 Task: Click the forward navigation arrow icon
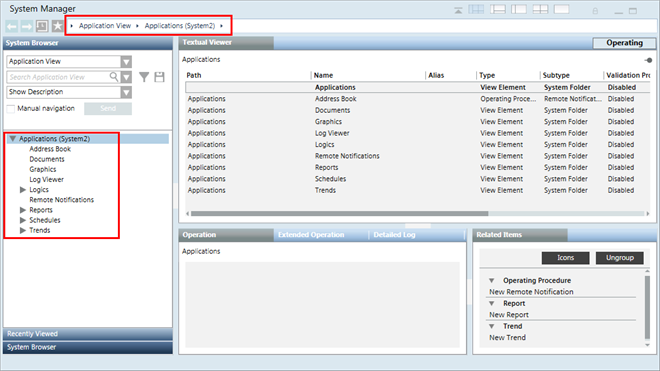[x=27, y=27]
